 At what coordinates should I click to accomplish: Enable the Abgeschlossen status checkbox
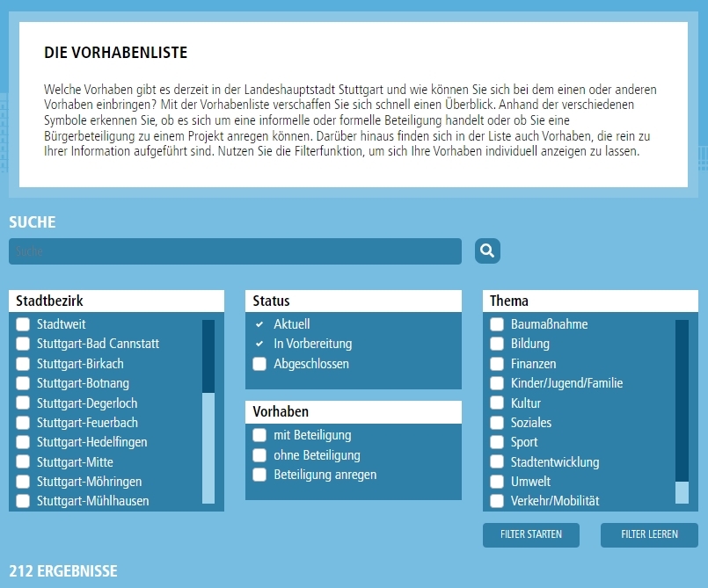pyautogui.click(x=259, y=364)
